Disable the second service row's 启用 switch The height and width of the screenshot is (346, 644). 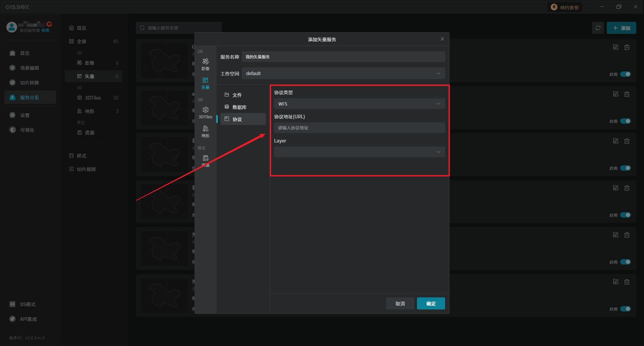(625, 121)
